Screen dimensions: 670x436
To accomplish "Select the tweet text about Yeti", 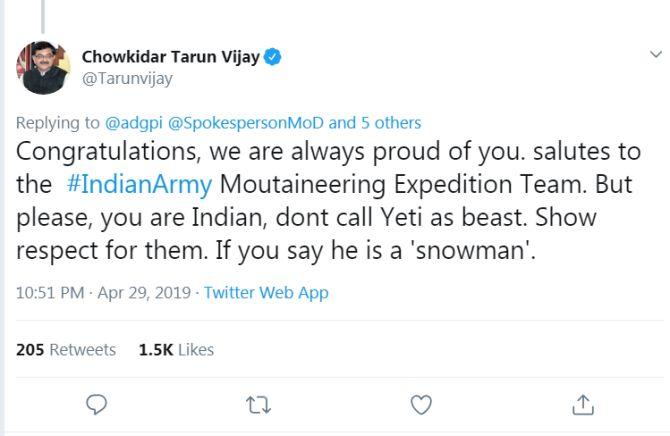I will point(328,201).
